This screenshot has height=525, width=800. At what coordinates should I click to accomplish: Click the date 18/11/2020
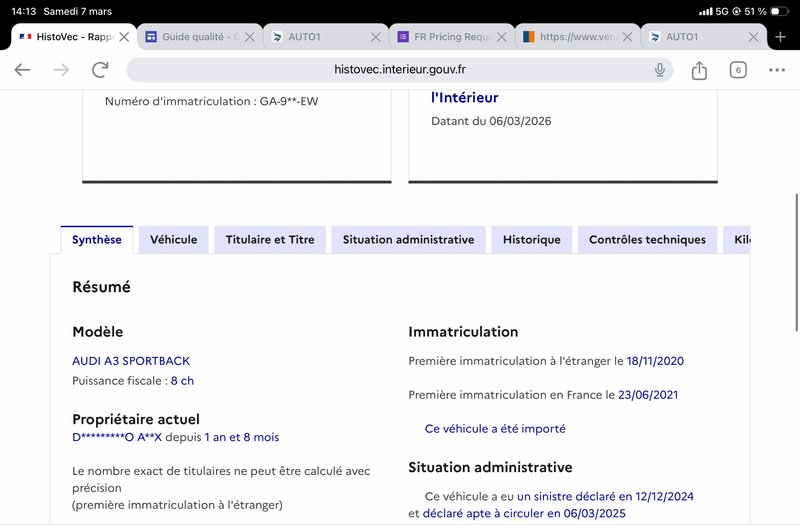(x=655, y=361)
